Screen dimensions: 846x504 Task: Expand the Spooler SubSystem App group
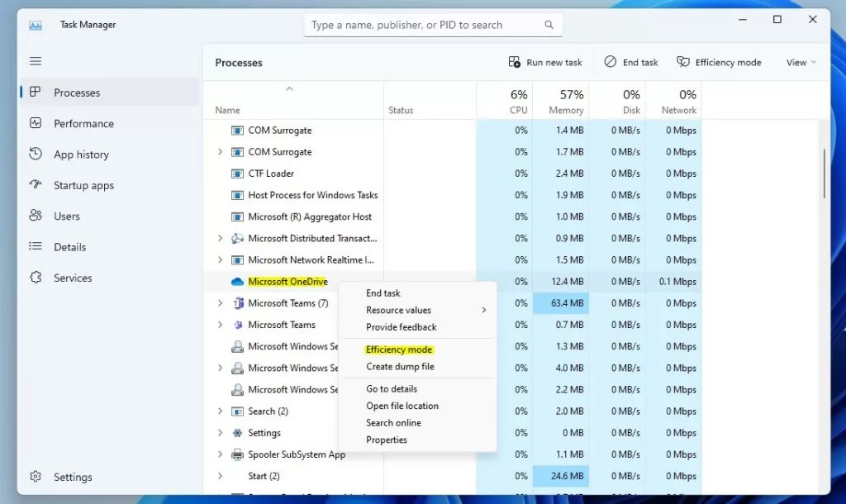coord(220,454)
